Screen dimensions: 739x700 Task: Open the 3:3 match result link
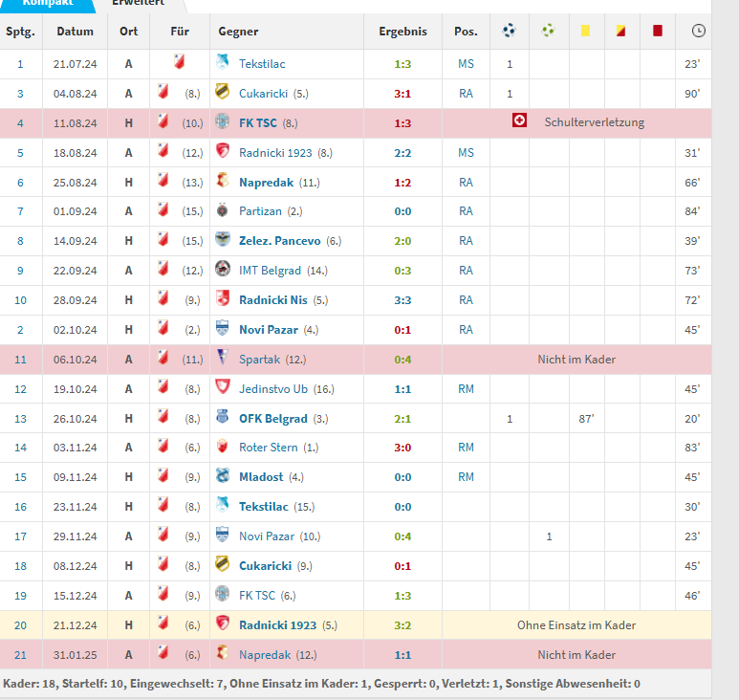402,299
